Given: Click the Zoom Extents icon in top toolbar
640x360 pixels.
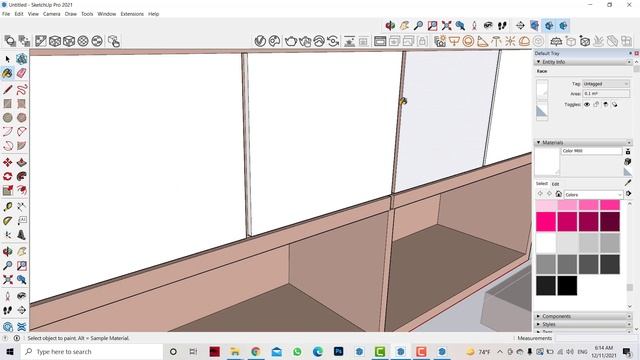Looking at the screenshot, I should pos(447,26).
